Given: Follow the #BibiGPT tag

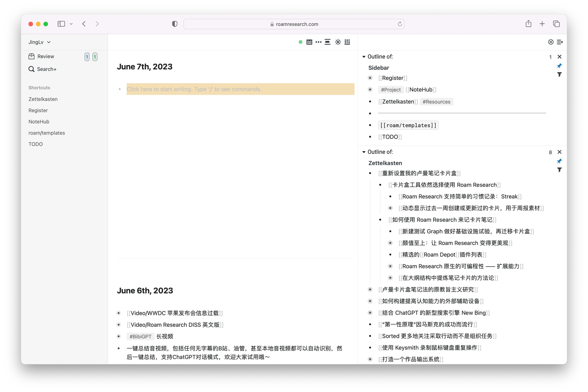Looking at the screenshot, I should (141, 336).
